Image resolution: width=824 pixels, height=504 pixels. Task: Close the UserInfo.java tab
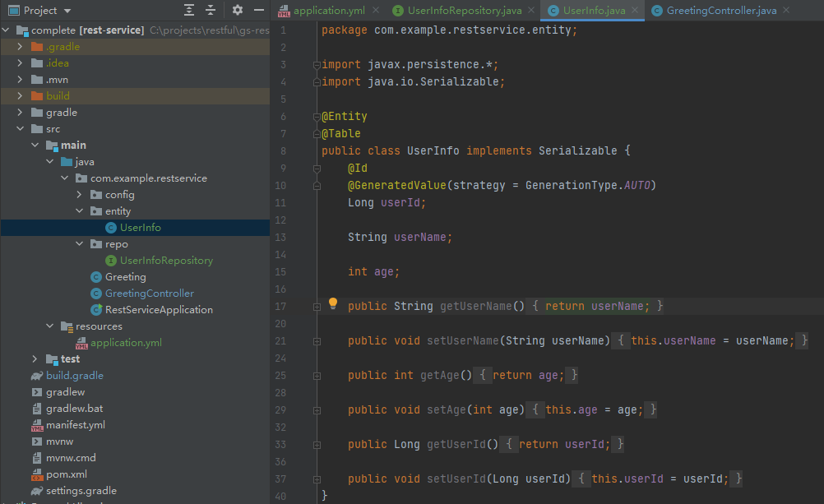tap(635, 10)
